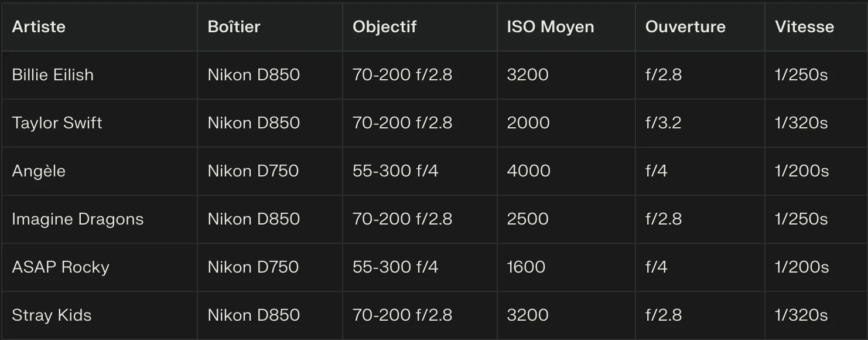This screenshot has height=340, width=868.
Task: Select the Taylor Swift row name
Action: point(57,123)
